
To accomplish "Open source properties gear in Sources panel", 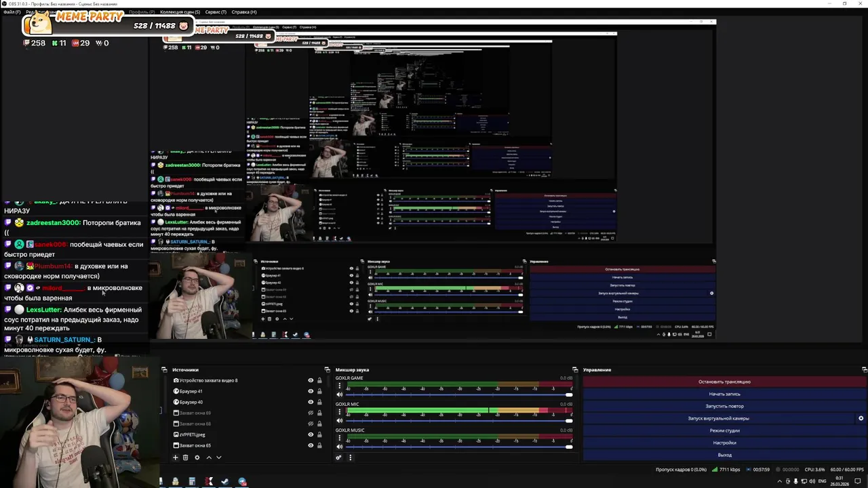I will pyautogui.click(x=197, y=457).
